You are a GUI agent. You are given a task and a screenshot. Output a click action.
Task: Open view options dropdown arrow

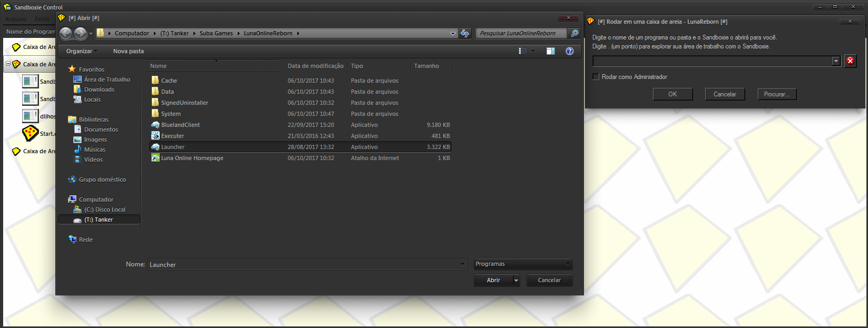pyautogui.click(x=533, y=51)
